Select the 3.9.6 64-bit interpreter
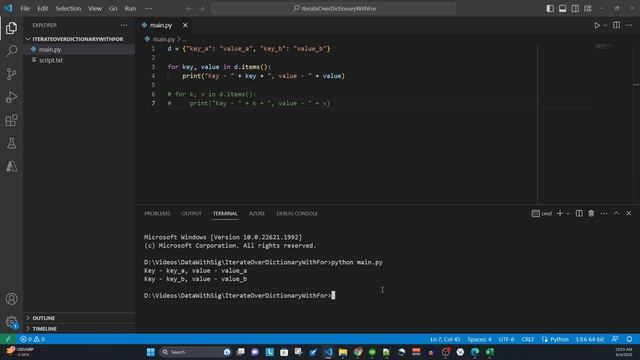Image resolution: width=640 pixels, height=360 pixels. (x=589, y=339)
